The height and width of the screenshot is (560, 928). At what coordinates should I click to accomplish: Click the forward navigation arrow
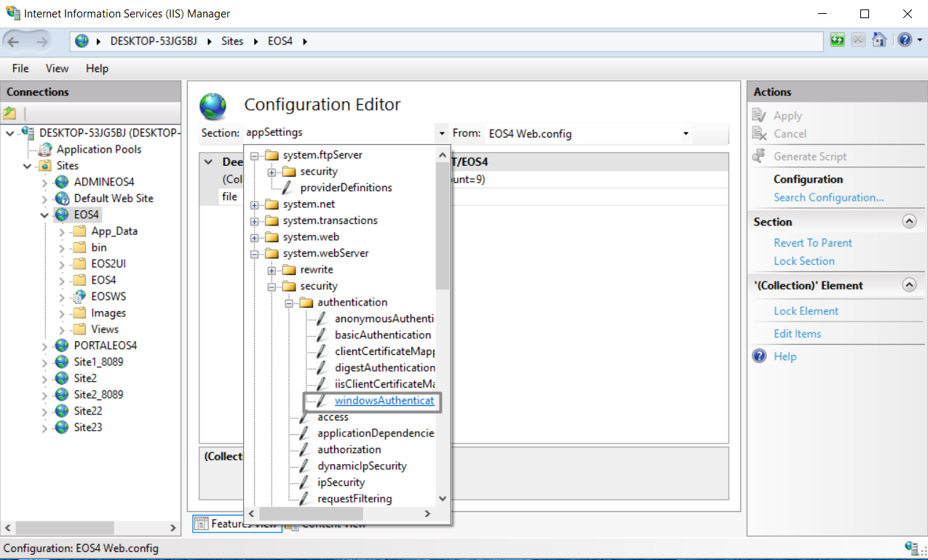41,41
